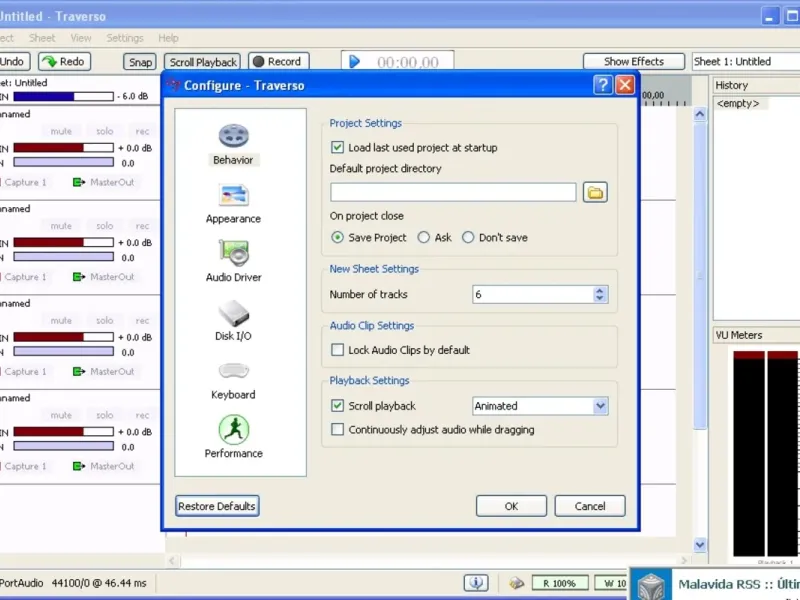Click the first track's red gain bar
Image resolution: width=800 pixels, height=600 pixels.
[63, 148]
